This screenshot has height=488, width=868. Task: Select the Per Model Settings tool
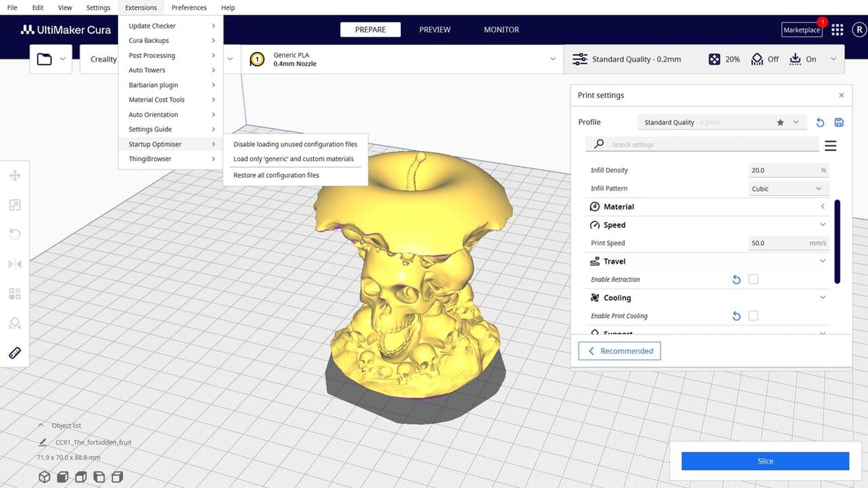pyautogui.click(x=14, y=294)
